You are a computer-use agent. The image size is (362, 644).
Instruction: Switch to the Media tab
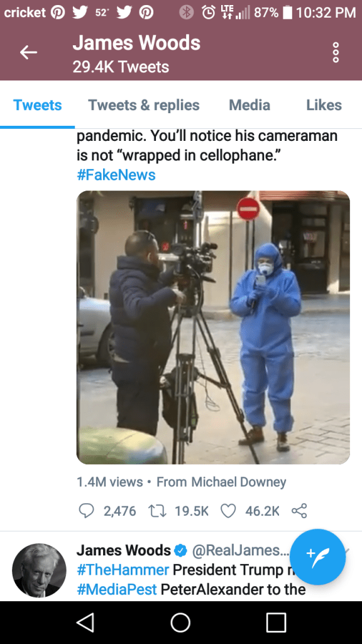(x=250, y=105)
